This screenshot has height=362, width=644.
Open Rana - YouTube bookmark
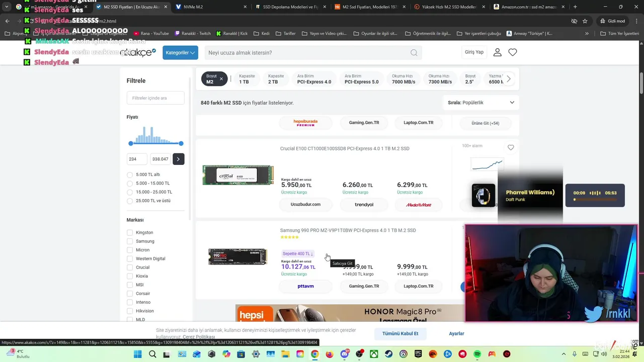(151, 33)
